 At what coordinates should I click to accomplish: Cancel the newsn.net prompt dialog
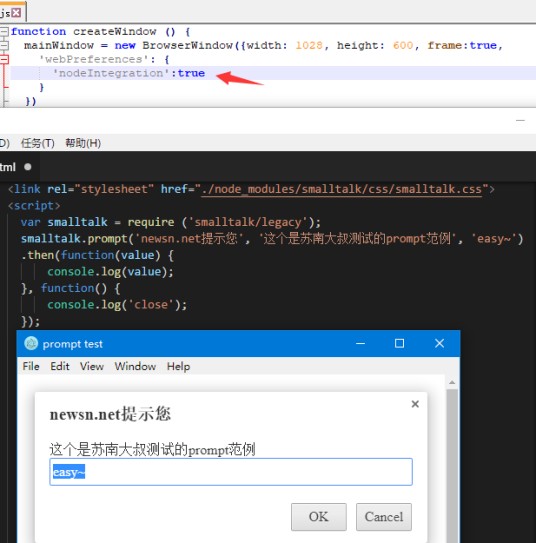(384, 517)
